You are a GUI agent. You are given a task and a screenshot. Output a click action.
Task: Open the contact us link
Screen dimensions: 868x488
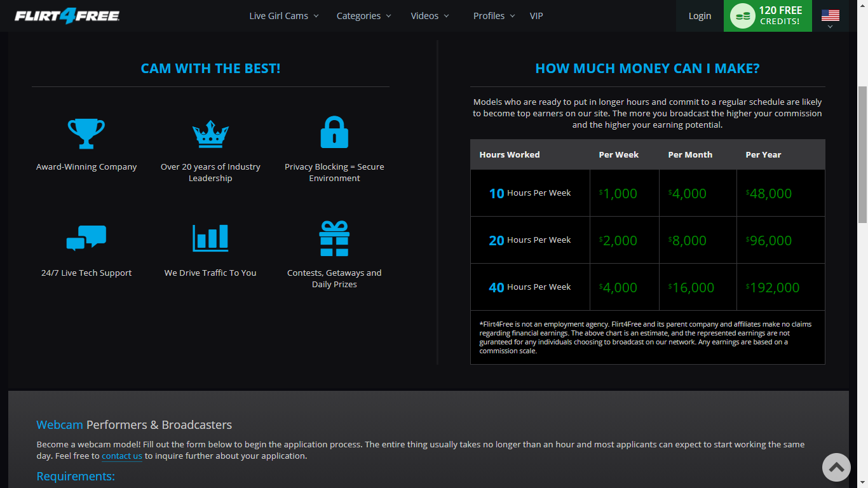pos(122,456)
